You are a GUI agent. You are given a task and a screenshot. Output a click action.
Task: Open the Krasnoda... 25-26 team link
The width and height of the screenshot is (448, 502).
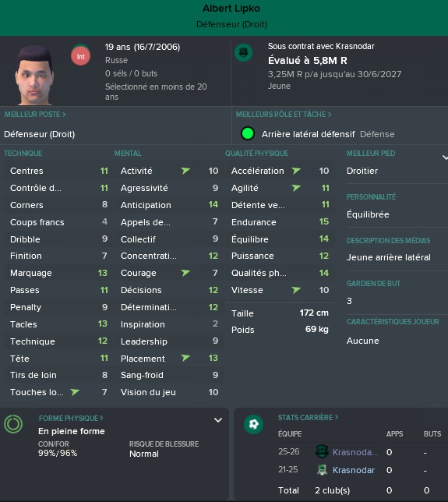click(x=355, y=452)
